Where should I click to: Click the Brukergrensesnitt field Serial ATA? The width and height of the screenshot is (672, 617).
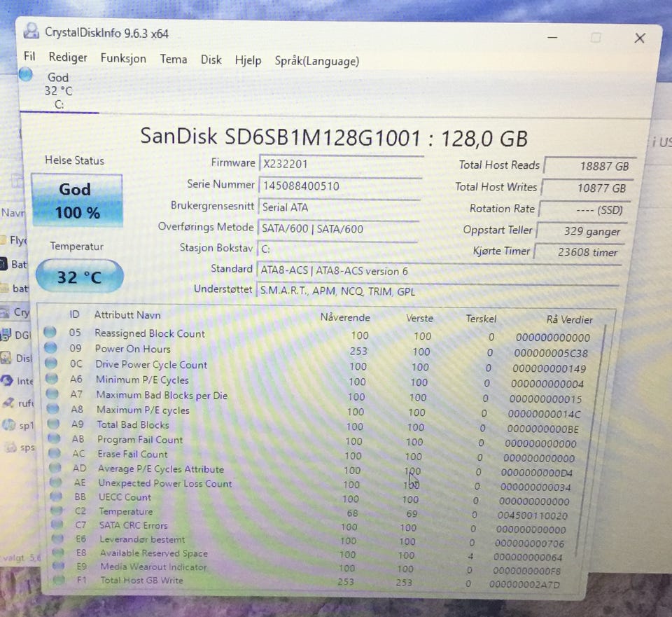339,207
